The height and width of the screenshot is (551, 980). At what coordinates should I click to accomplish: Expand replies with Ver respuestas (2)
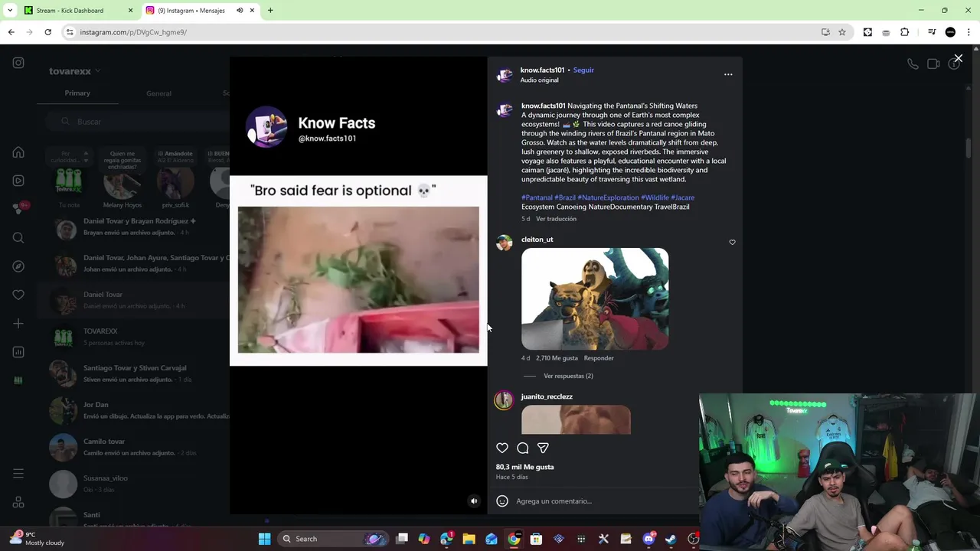(x=568, y=376)
